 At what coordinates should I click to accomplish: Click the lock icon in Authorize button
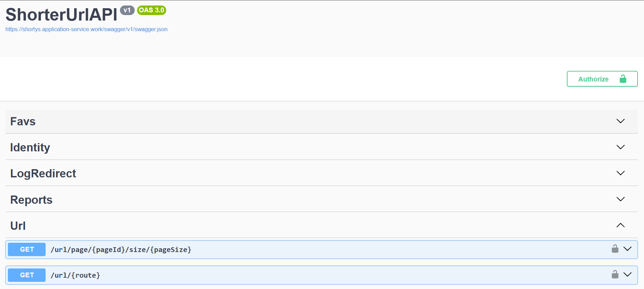tap(623, 79)
